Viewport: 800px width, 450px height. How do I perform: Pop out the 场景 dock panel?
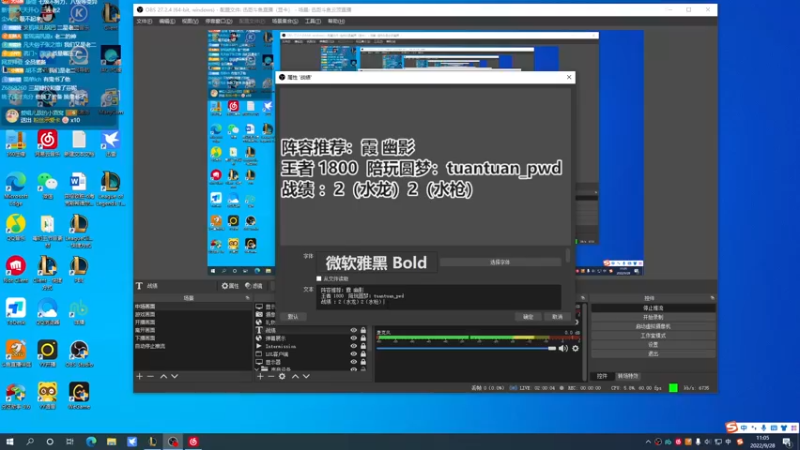[247, 298]
